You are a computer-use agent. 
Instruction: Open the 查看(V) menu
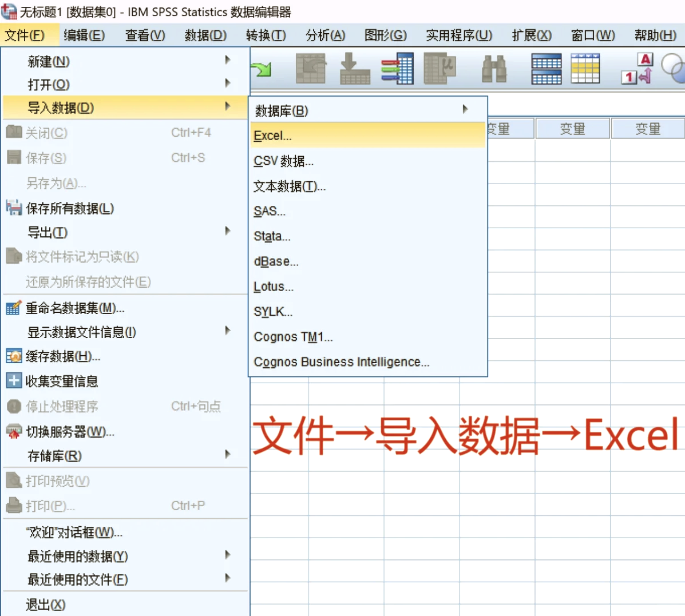tap(145, 35)
